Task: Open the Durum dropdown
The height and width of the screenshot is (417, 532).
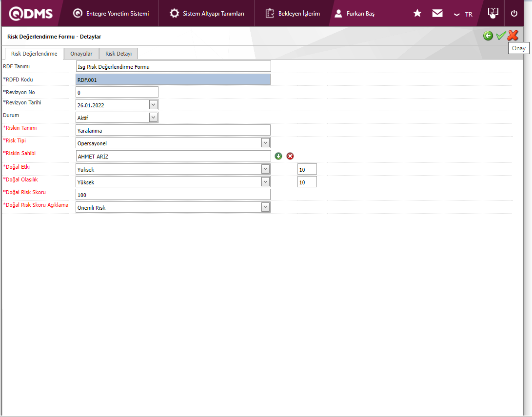Action: click(x=153, y=118)
